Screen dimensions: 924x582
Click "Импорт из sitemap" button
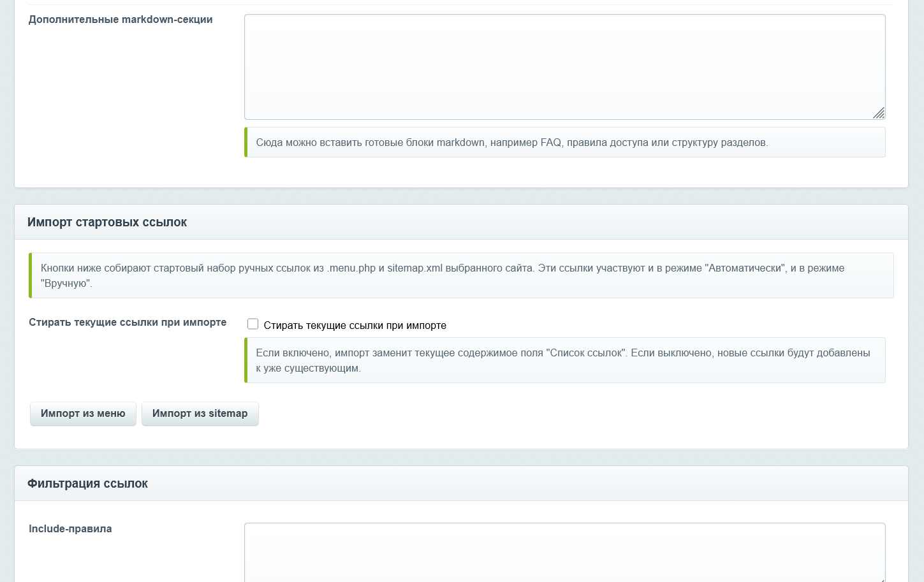tap(200, 414)
